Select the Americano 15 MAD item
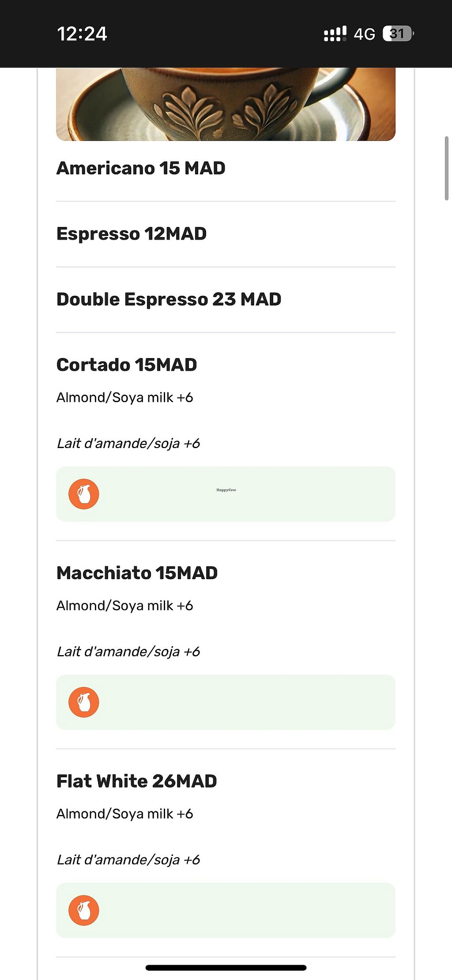 coord(141,168)
